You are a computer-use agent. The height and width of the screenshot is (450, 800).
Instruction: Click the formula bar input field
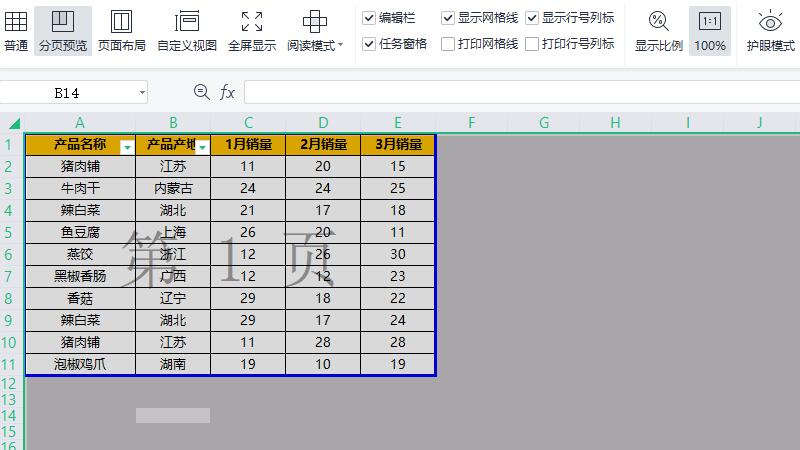[520, 92]
